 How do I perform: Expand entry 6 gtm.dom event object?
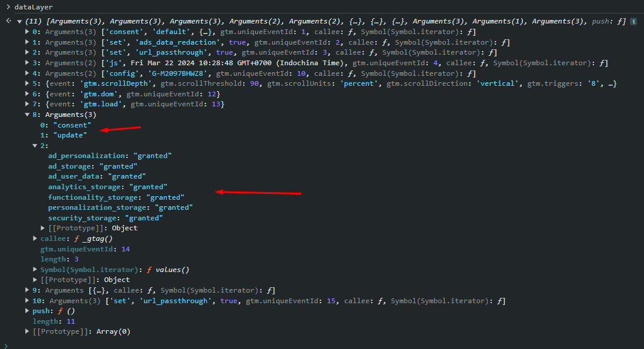pos(27,94)
